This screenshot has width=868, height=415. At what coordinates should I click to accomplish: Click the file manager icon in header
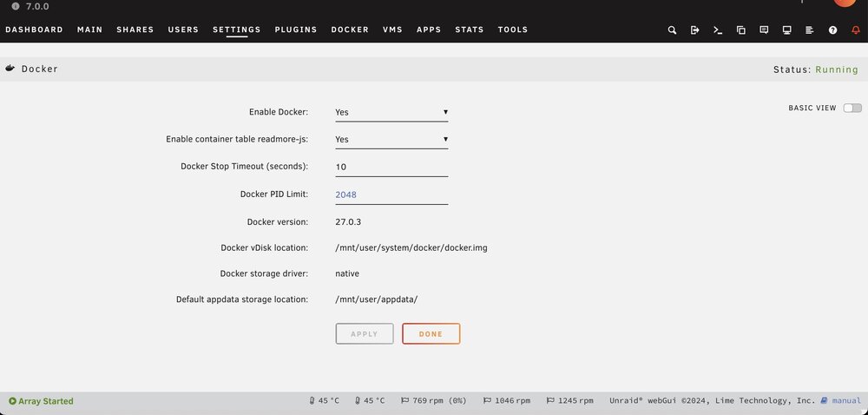tap(740, 30)
